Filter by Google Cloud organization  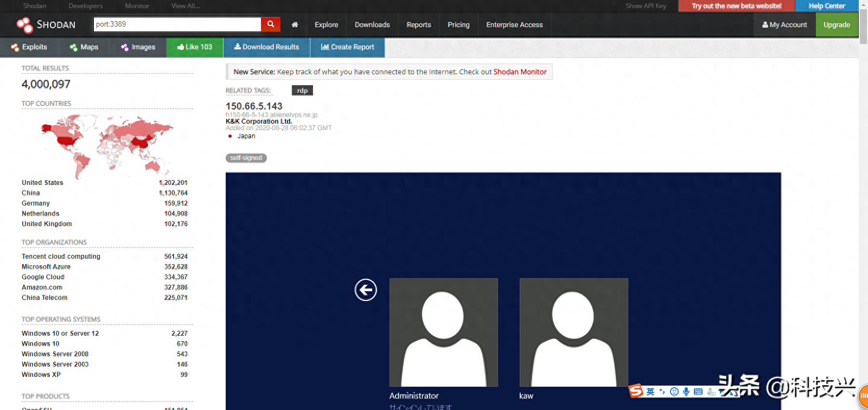(43, 277)
